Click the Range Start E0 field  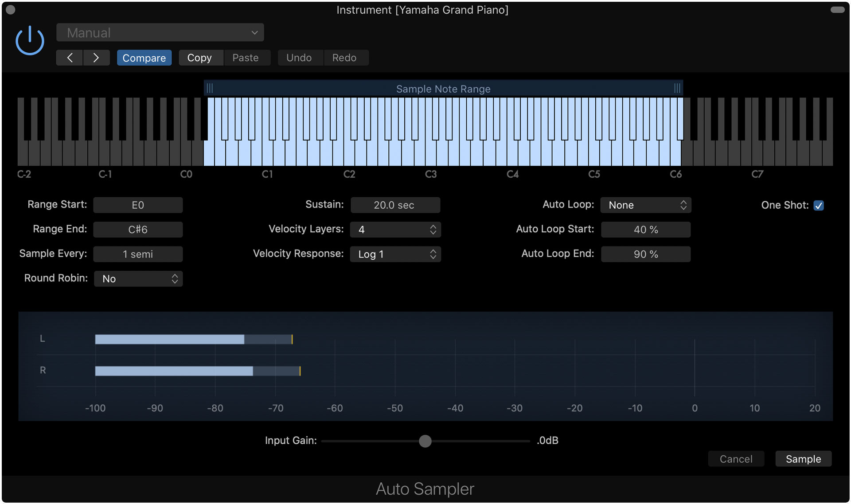pyautogui.click(x=138, y=205)
